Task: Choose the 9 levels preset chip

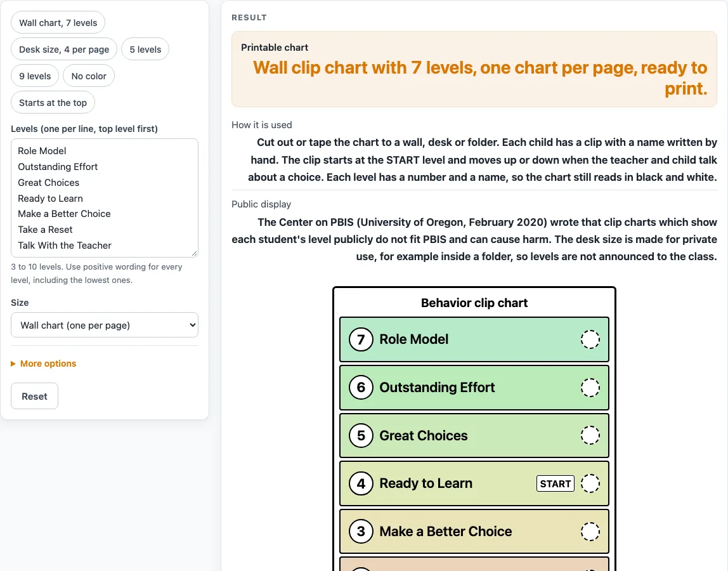Action: [35, 76]
